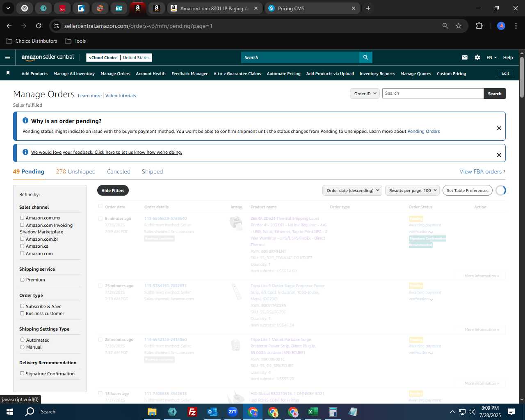Click the Edit navigation button
This screenshot has height=420, width=525.
tap(505, 73)
